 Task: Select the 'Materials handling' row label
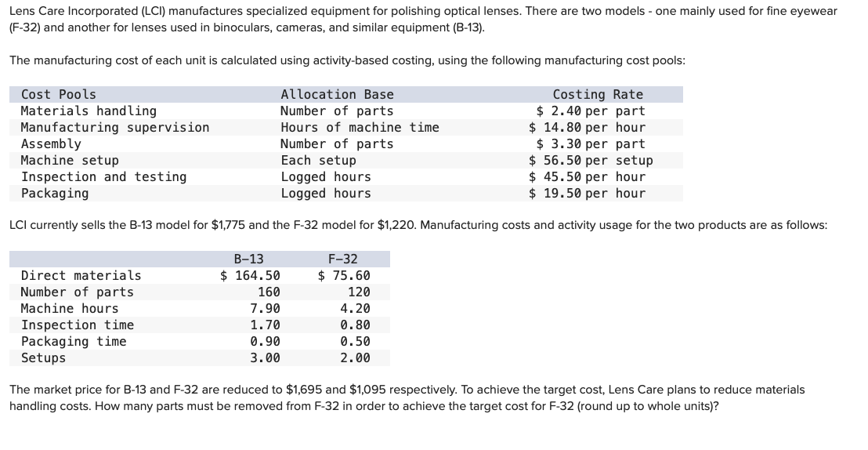point(89,111)
